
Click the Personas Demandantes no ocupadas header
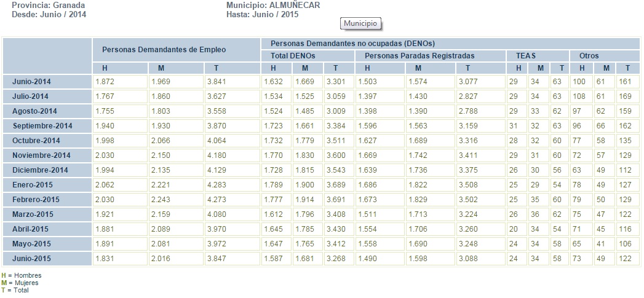pos(352,44)
